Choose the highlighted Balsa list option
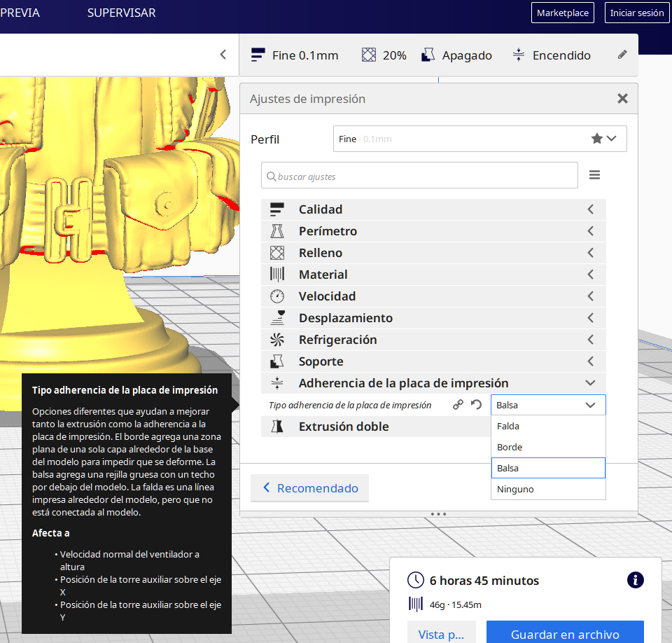Viewport: 672px width, 643px height. pos(547,468)
